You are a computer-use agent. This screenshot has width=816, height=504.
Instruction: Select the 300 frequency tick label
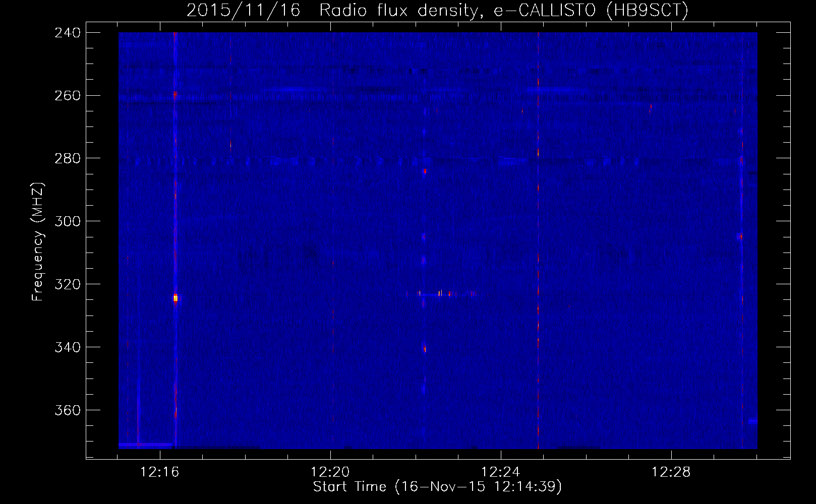pos(67,221)
